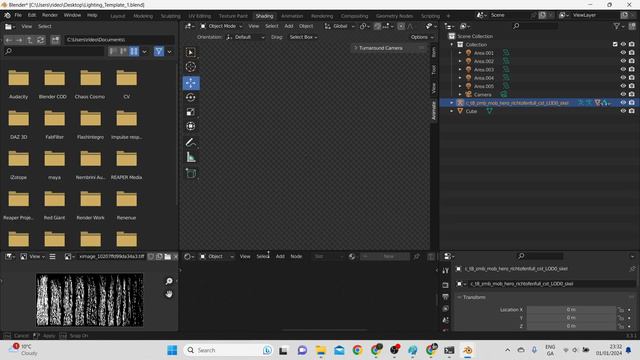Hide the Cube object in viewport

point(623,111)
